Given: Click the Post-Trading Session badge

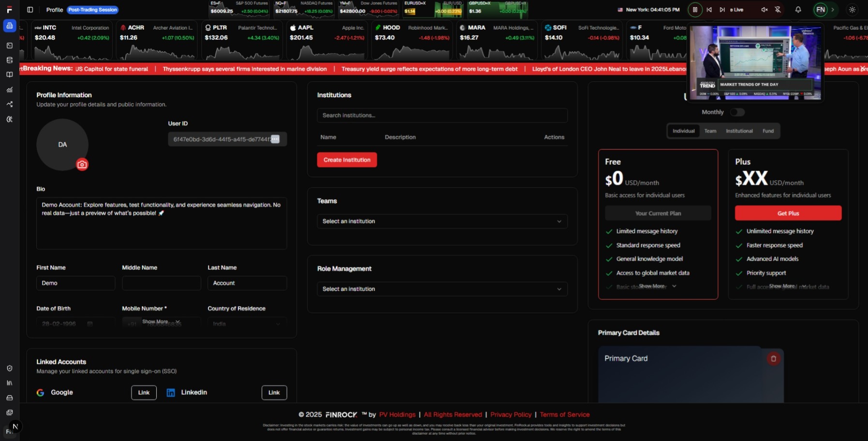Looking at the screenshot, I should click(93, 10).
